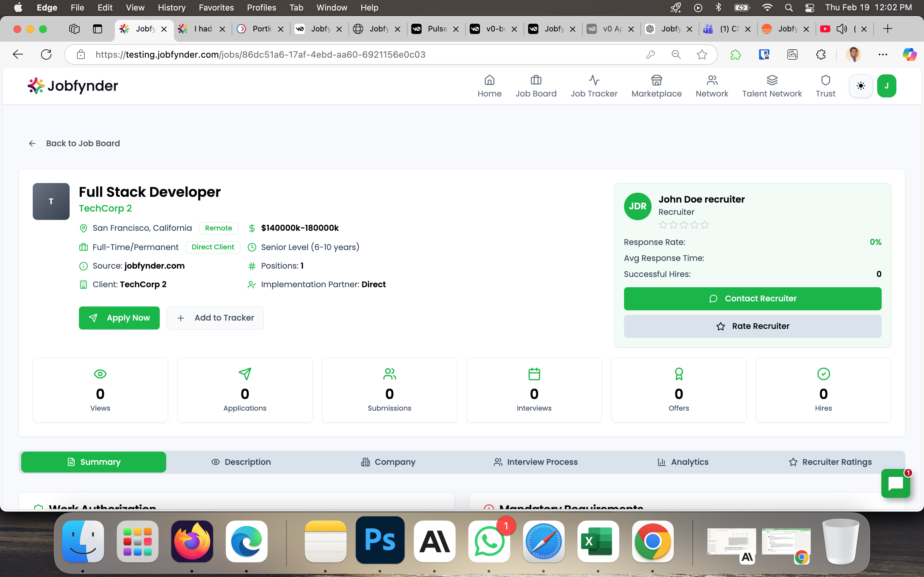Screen dimensions: 924x577
Task: Switch to the Description tab
Action: 241,462
